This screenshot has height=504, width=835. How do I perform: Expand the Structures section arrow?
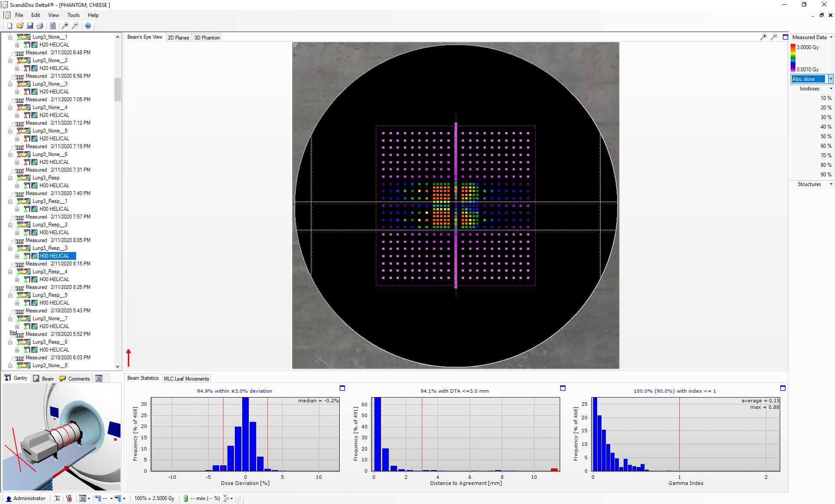831,184
